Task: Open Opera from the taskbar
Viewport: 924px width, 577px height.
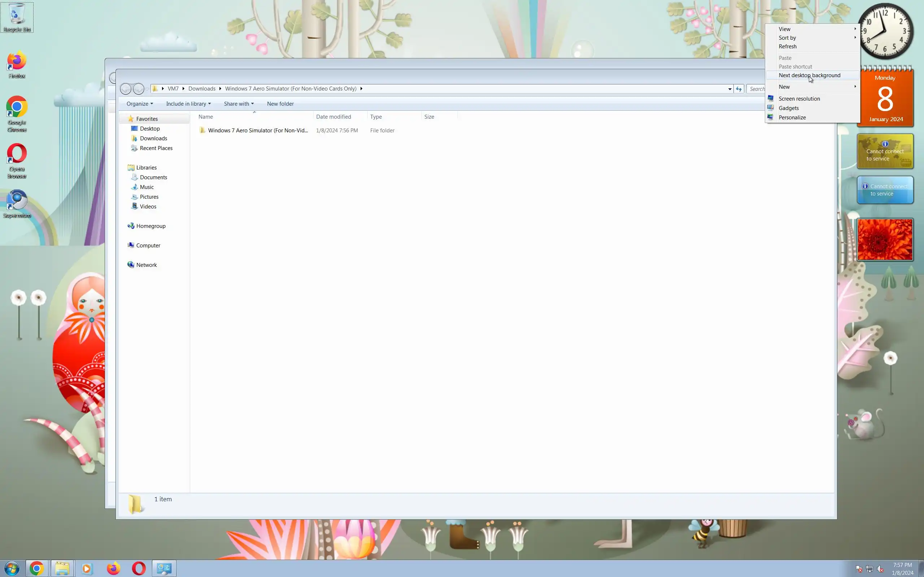Action: [x=139, y=568]
